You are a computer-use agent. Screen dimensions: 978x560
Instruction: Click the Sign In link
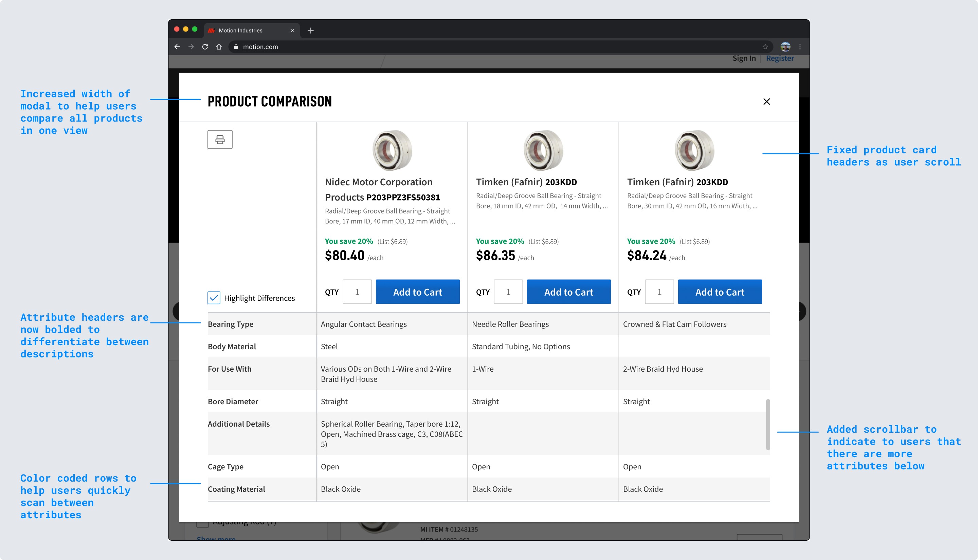pyautogui.click(x=744, y=58)
